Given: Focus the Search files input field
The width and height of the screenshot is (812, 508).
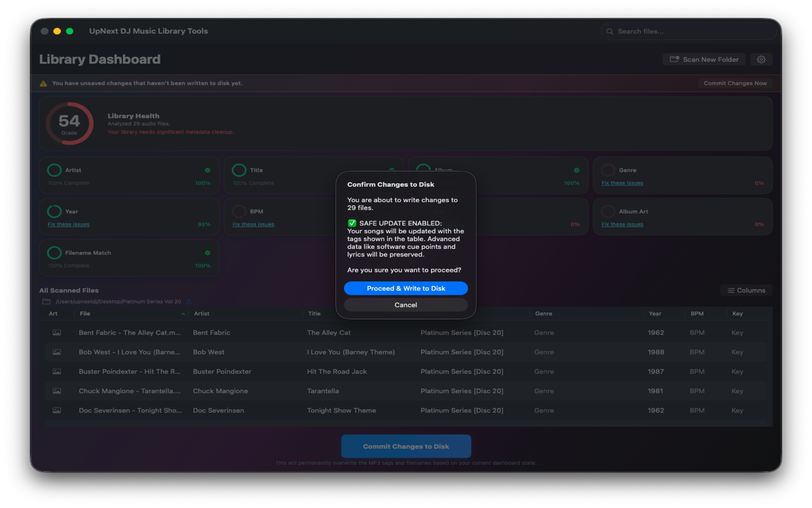Looking at the screenshot, I should click(x=691, y=31).
